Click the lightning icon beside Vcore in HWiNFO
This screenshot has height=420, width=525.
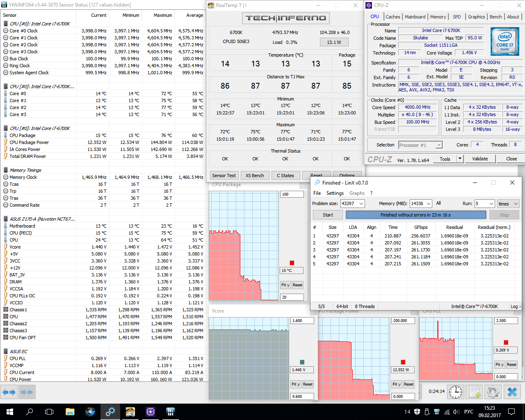6,247
